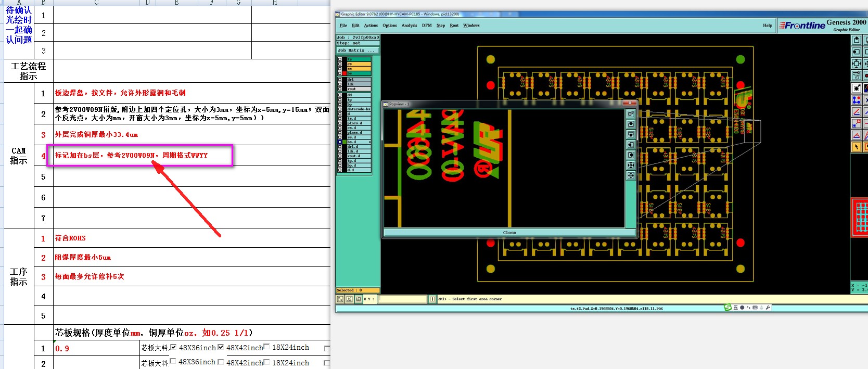868x369 pixels.
Task: Click the Step: set field
Action: [358, 43]
